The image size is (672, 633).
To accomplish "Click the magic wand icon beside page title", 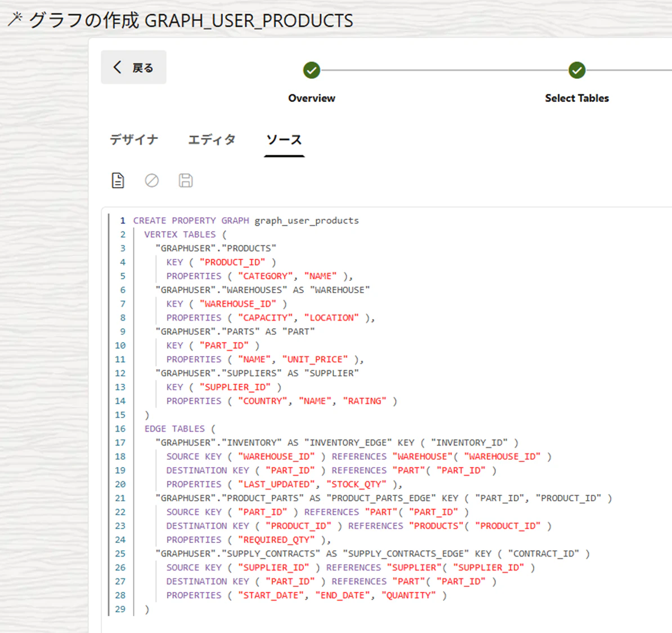I will click(15, 19).
